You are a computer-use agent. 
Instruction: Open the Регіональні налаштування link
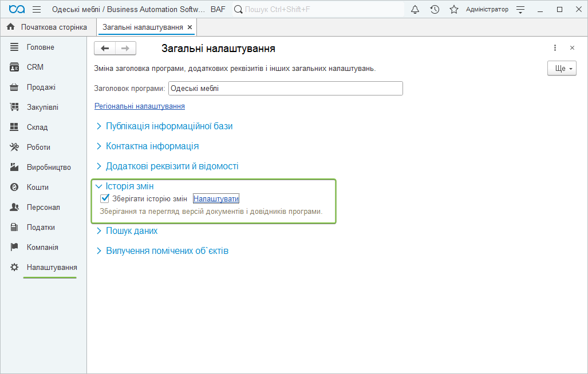pos(139,106)
